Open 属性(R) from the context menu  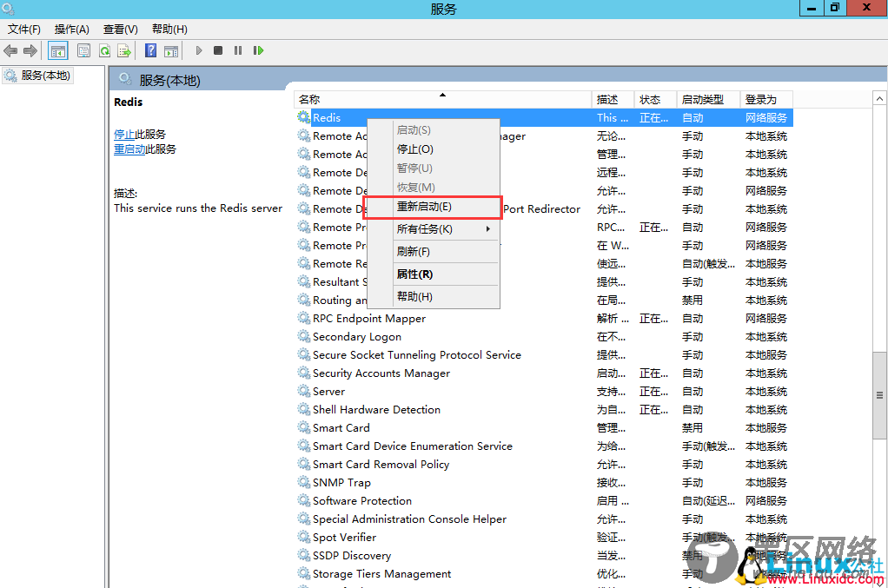(434, 274)
